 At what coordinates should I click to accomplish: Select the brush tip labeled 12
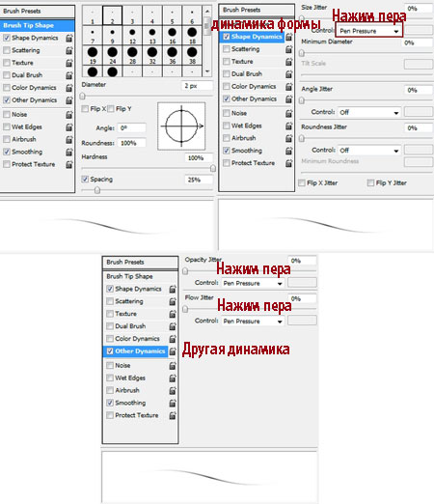tap(132, 36)
